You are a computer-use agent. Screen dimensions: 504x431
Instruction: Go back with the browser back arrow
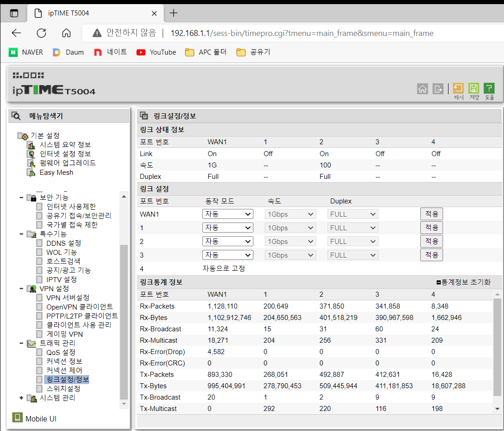click(16, 33)
